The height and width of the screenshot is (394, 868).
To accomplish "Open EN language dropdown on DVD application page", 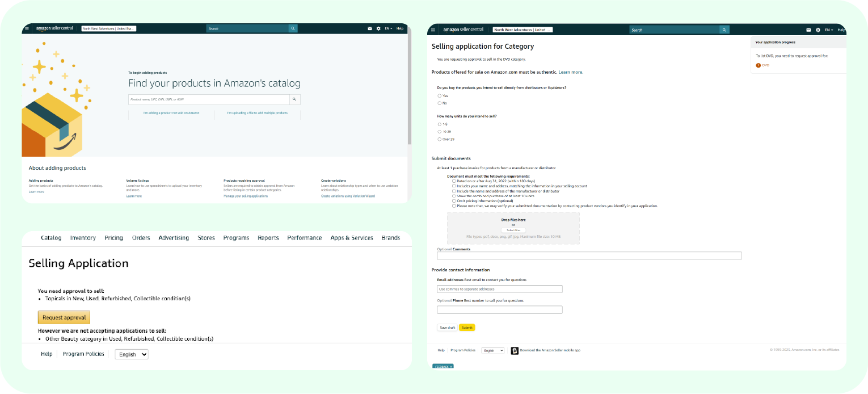I will [x=829, y=30].
